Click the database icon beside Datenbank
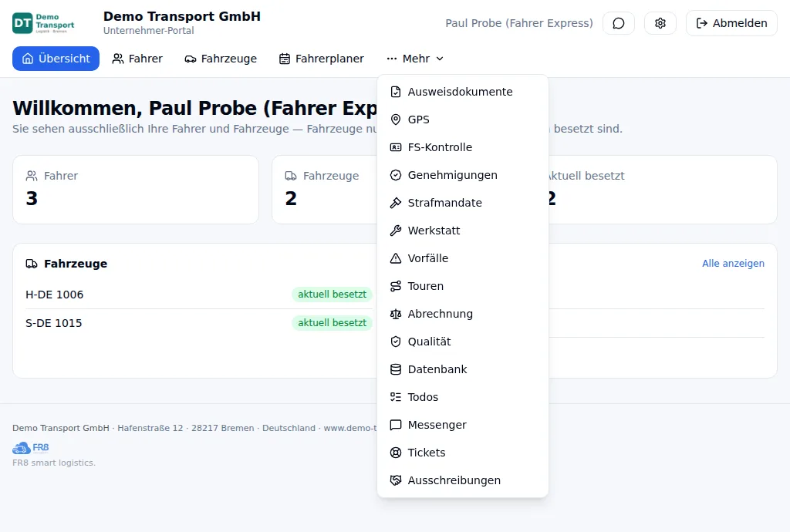The height and width of the screenshot is (532, 790). pos(396,369)
